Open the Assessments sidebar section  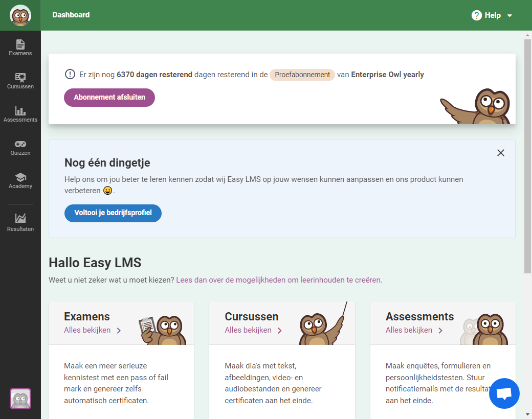(x=20, y=114)
